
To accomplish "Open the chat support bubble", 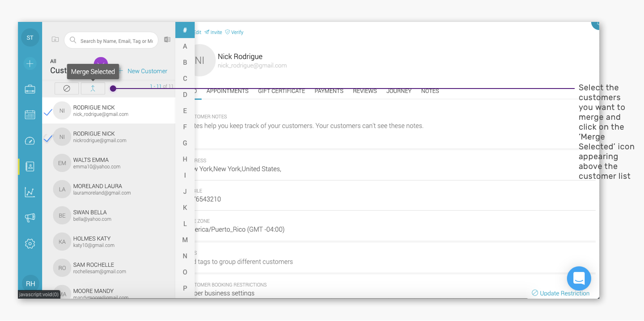I will (579, 279).
